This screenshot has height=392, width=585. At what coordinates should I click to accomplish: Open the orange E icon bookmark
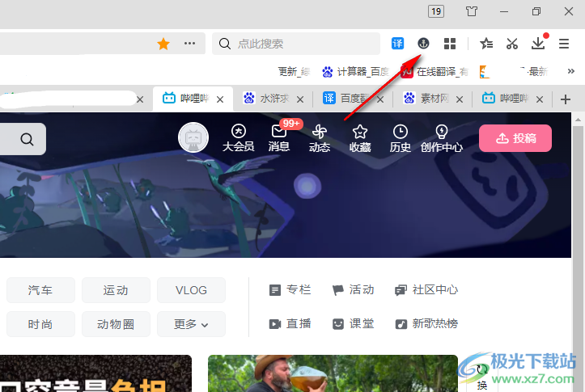point(484,72)
